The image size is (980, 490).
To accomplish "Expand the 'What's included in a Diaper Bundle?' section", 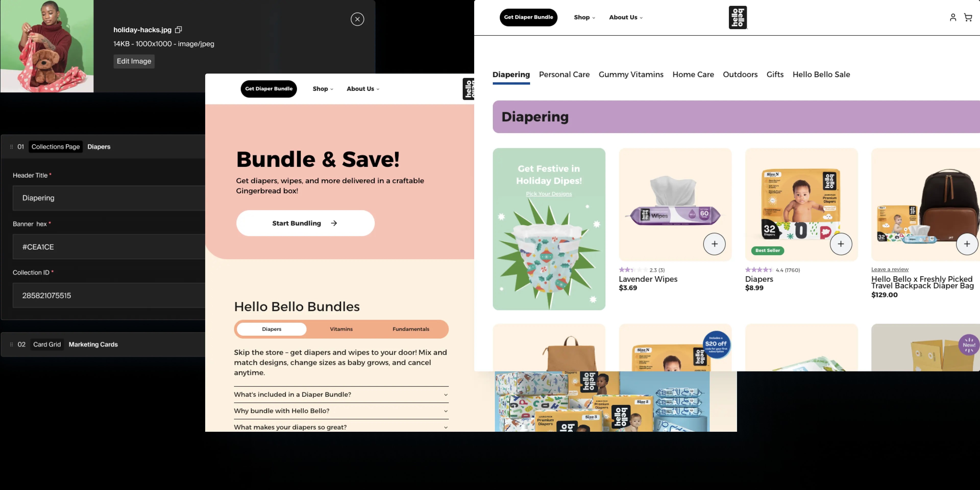I will coord(342,394).
